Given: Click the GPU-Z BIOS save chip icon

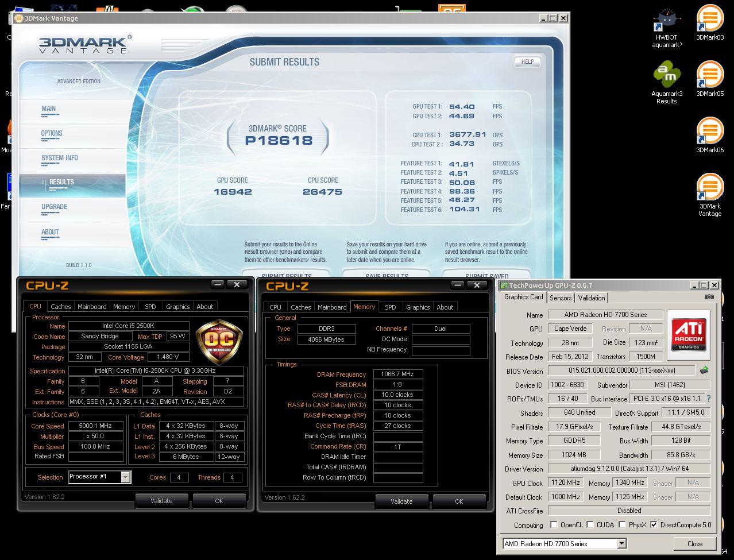Looking at the screenshot, I should click(x=704, y=370).
